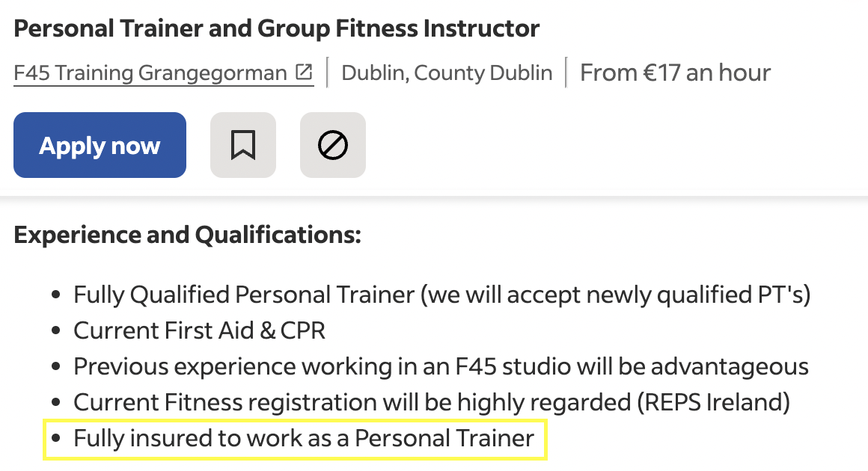Click the hourly pay rate text

674,72
